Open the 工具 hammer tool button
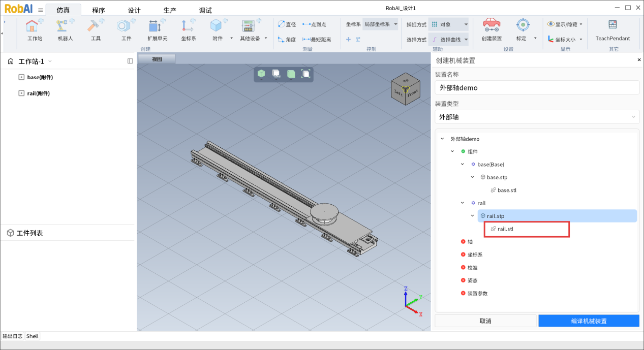The height and width of the screenshot is (350, 644). point(96,29)
